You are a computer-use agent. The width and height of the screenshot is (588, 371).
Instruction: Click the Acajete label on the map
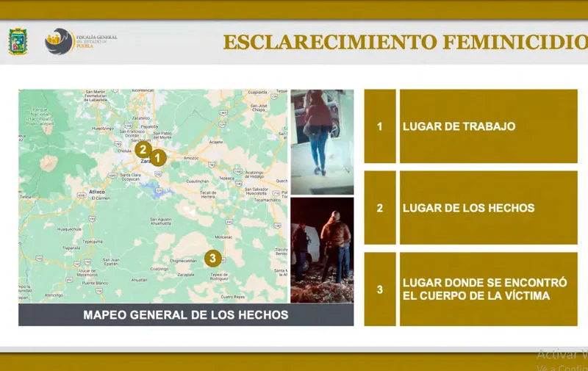click(215, 142)
